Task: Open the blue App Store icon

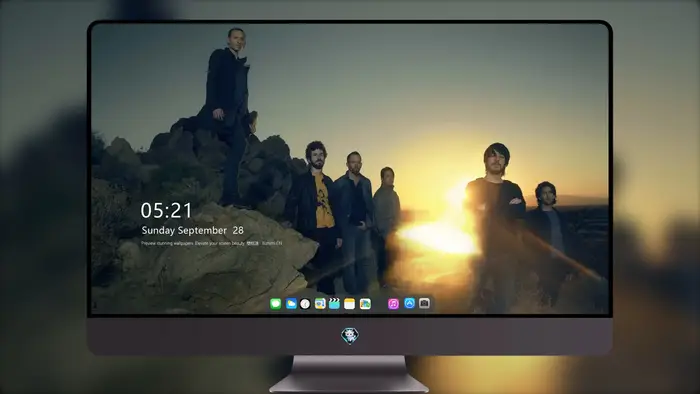Action: point(409,303)
